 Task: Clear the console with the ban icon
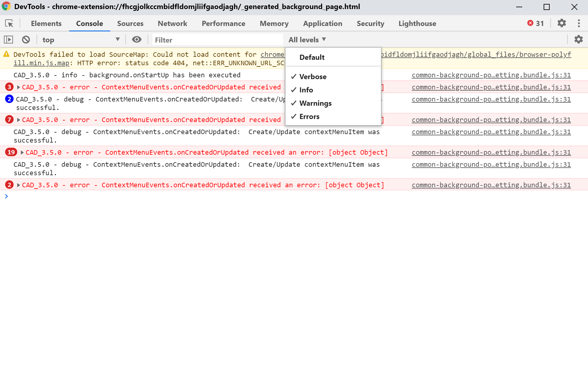[x=26, y=40]
